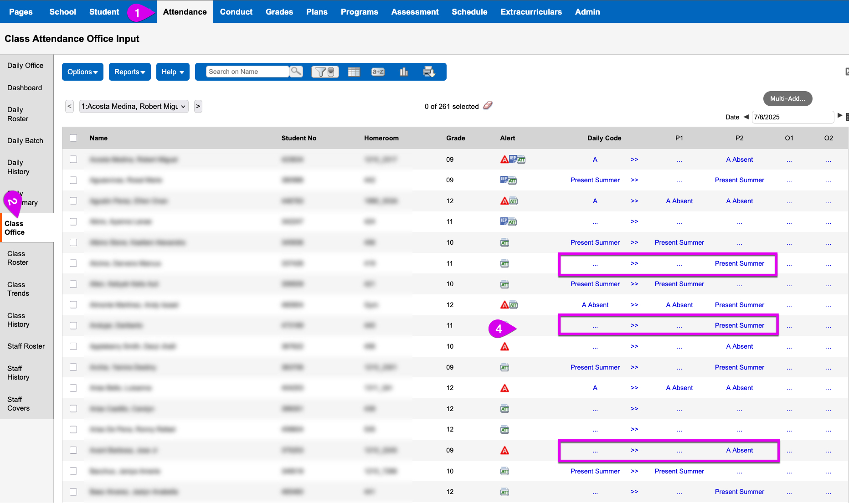Click the magnifier search icon
This screenshot has width=849, height=504.
[x=296, y=72]
